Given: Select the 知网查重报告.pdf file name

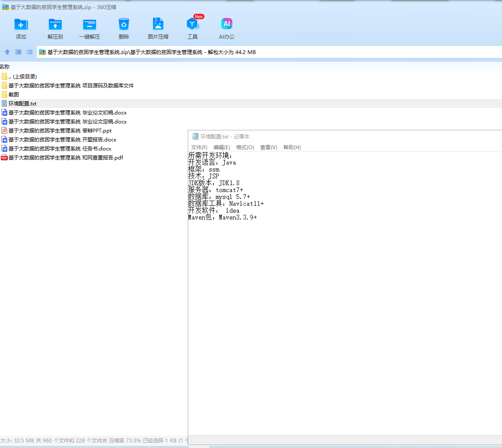Looking at the screenshot, I should (66, 158).
